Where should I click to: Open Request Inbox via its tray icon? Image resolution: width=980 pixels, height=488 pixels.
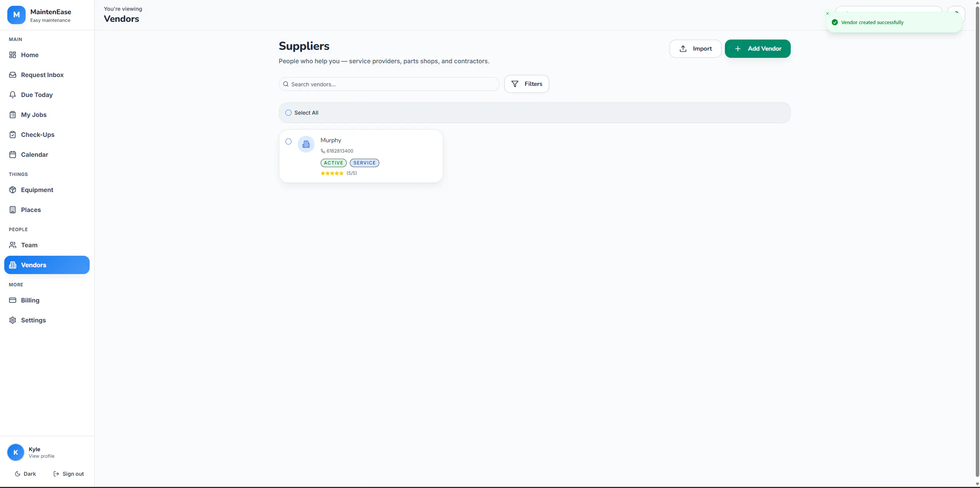tap(13, 75)
